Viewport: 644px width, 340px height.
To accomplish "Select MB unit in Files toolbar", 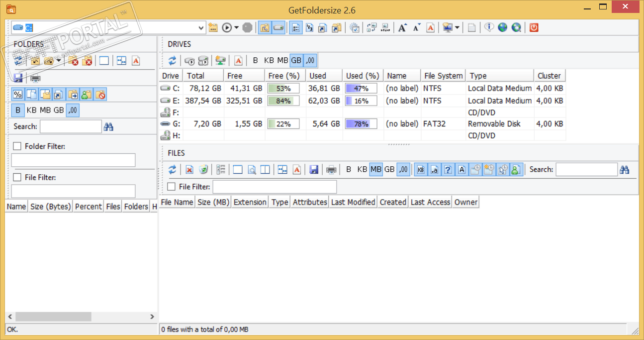I will point(376,170).
